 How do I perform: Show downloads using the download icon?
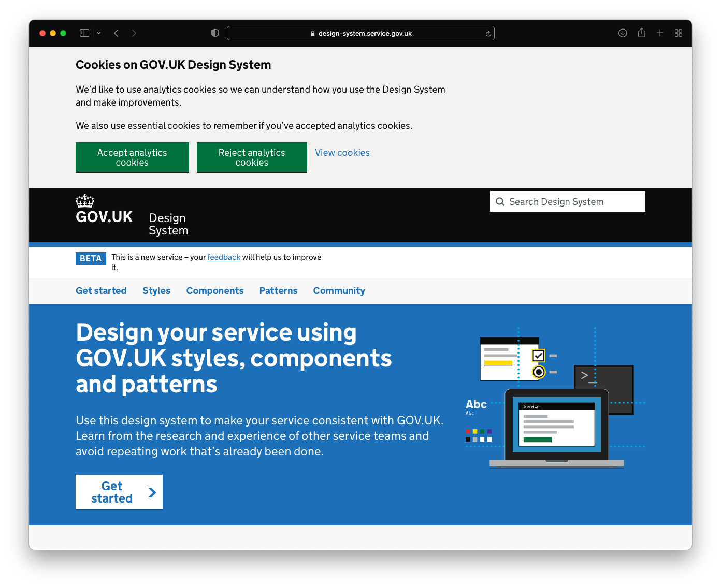[x=623, y=33]
